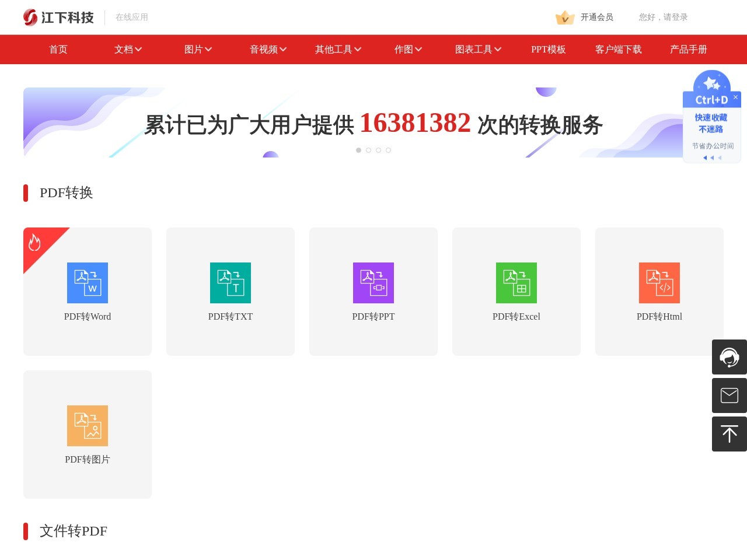Click the PDF转图片 label text
Viewport: 747px width, 560px height.
(x=88, y=460)
